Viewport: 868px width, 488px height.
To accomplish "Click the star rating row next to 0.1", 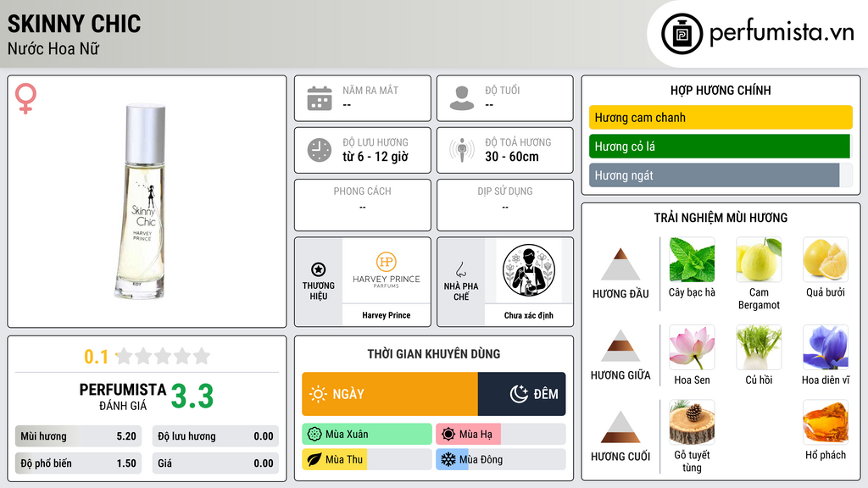I will pos(163,357).
